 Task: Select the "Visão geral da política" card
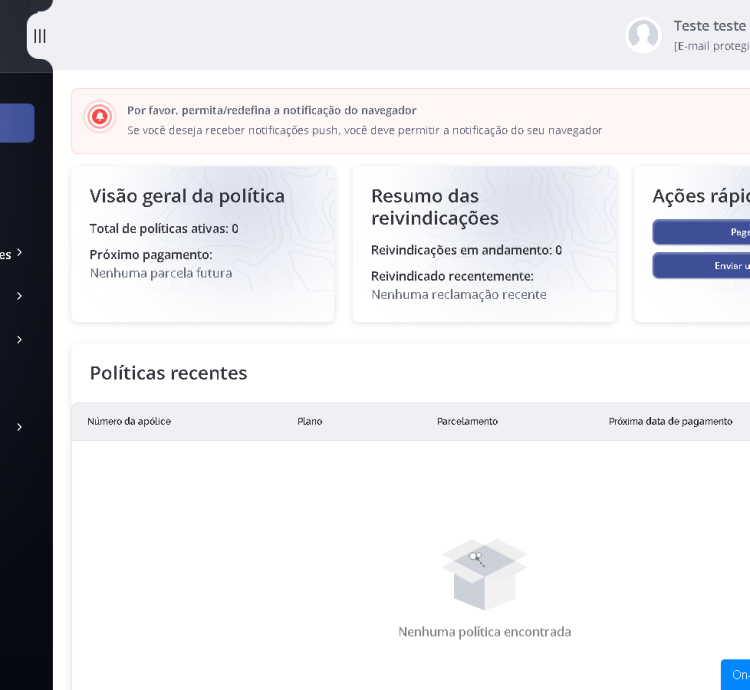click(x=202, y=244)
